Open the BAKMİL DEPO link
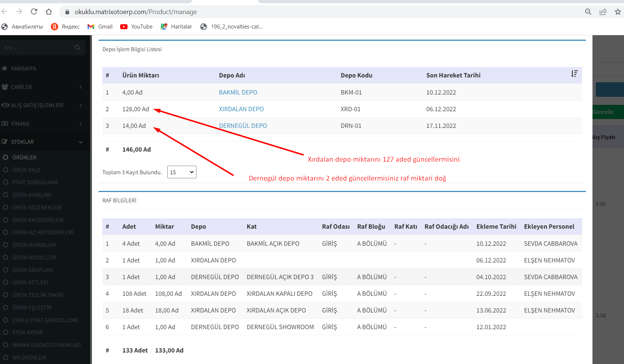624x364 pixels. click(x=238, y=93)
